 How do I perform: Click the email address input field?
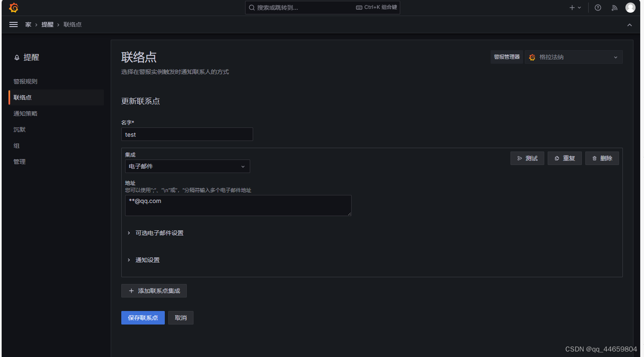coord(238,206)
